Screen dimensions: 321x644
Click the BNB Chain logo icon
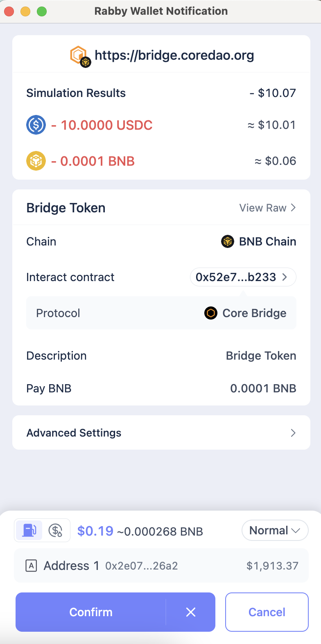pyautogui.click(x=228, y=241)
